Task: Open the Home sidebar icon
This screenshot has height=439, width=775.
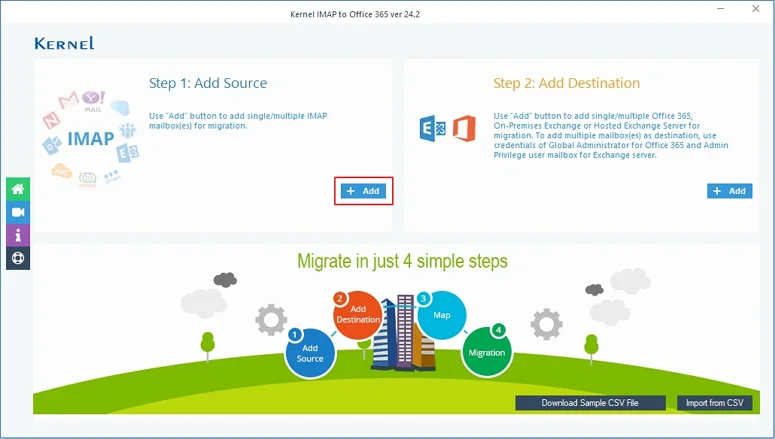Action: pyautogui.click(x=18, y=189)
